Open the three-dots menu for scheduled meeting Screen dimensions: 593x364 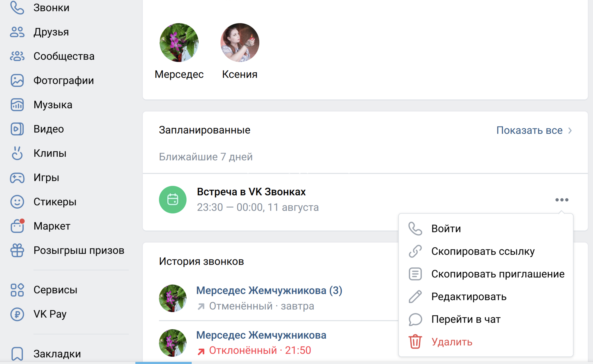(562, 200)
